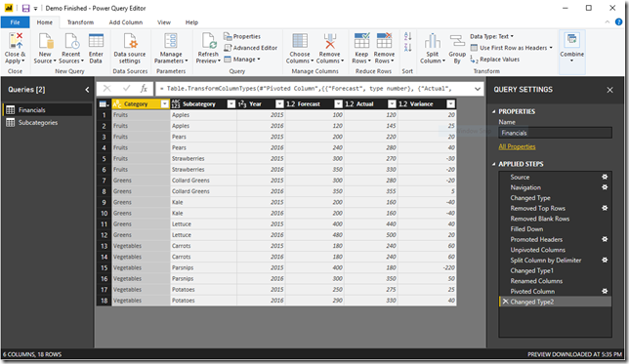Expand the formula bar
The width and height of the screenshot is (629, 364).
[478, 89]
